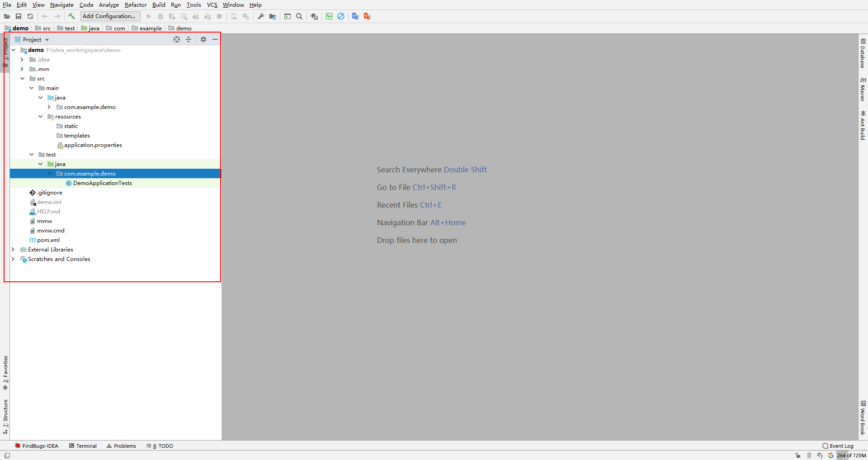The height and width of the screenshot is (460, 868).
Task: Collapse the resources folder
Action: pyautogui.click(x=41, y=117)
